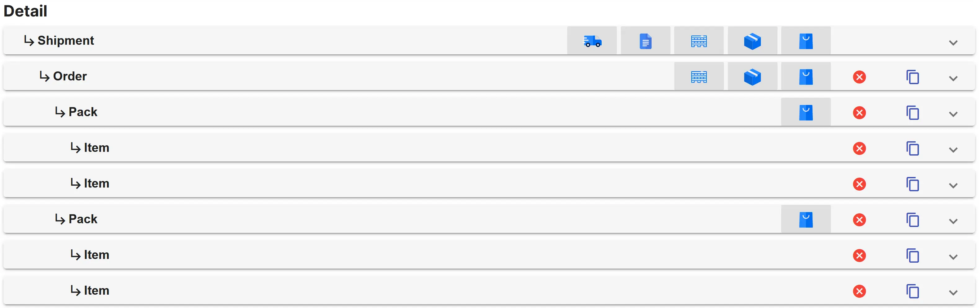
Task: Duplicate the Order row with copy icon
Action: coord(913,77)
